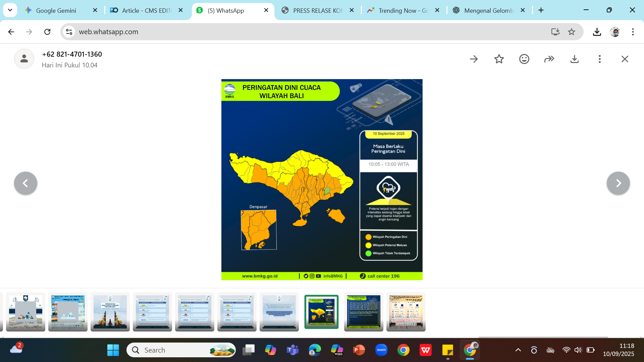Open Microsoft 365 Copilot app
This screenshot has height=362, width=644.
coord(337,350)
